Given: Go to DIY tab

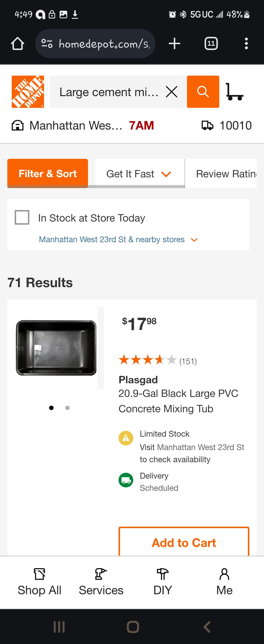Looking at the screenshot, I should pos(163,582).
